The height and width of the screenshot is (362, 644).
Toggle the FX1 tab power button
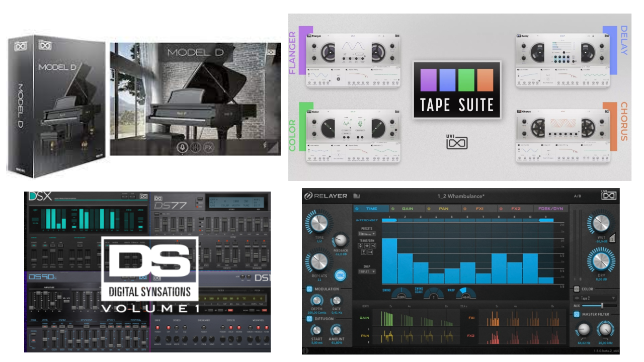465,209
